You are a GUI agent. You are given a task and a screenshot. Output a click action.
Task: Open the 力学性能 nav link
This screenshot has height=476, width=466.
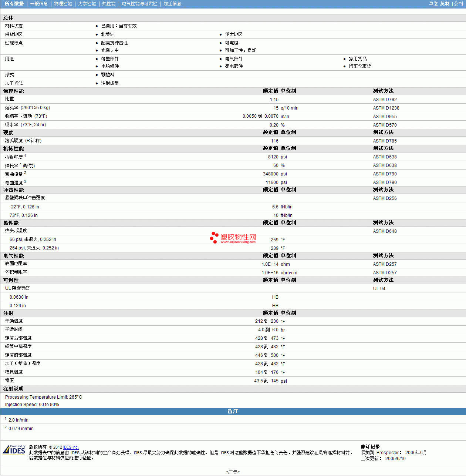click(x=87, y=4)
